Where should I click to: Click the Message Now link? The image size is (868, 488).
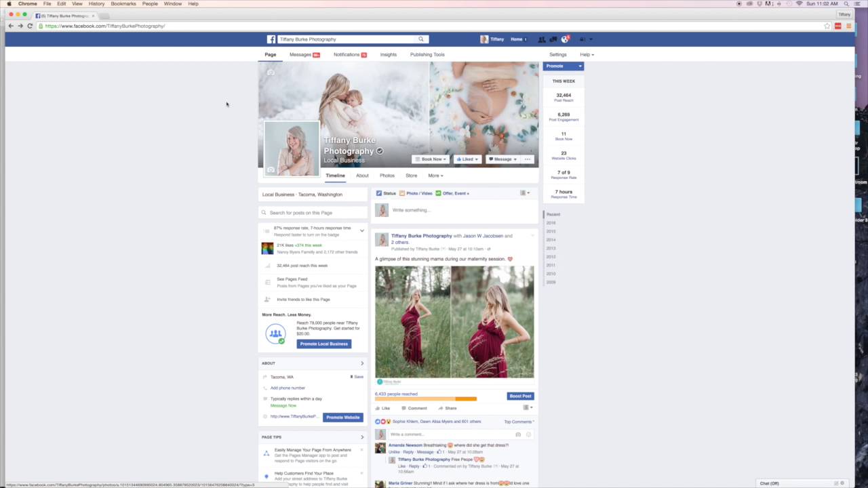tap(283, 405)
